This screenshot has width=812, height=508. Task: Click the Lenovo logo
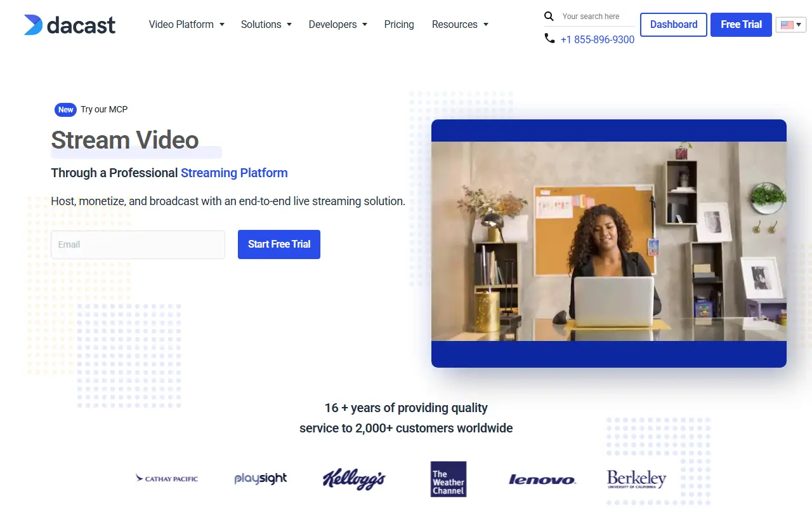click(542, 479)
